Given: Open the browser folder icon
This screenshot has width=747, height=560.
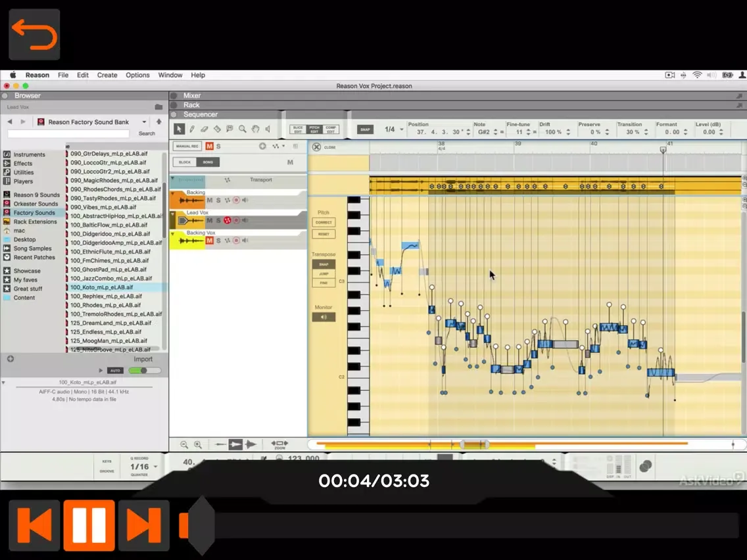Looking at the screenshot, I should click(x=158, y=107).
